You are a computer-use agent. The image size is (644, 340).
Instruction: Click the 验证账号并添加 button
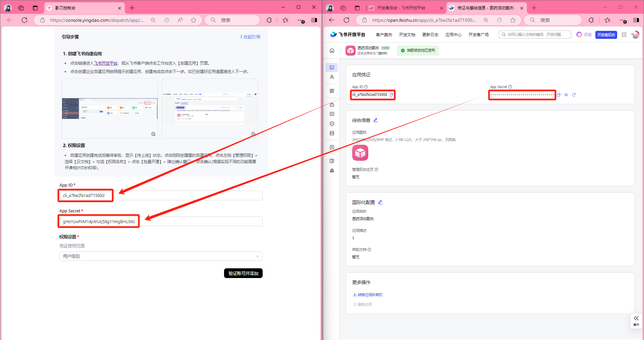tap(243, 273)
